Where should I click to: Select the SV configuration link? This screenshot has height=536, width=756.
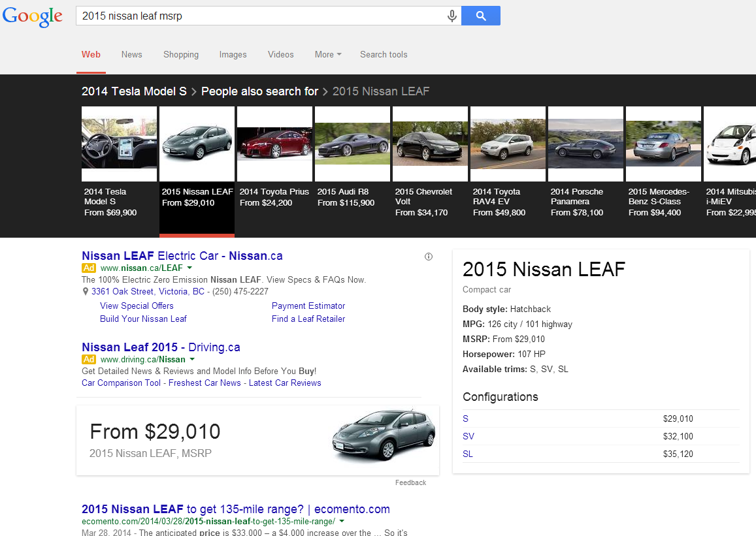(468, 436)
